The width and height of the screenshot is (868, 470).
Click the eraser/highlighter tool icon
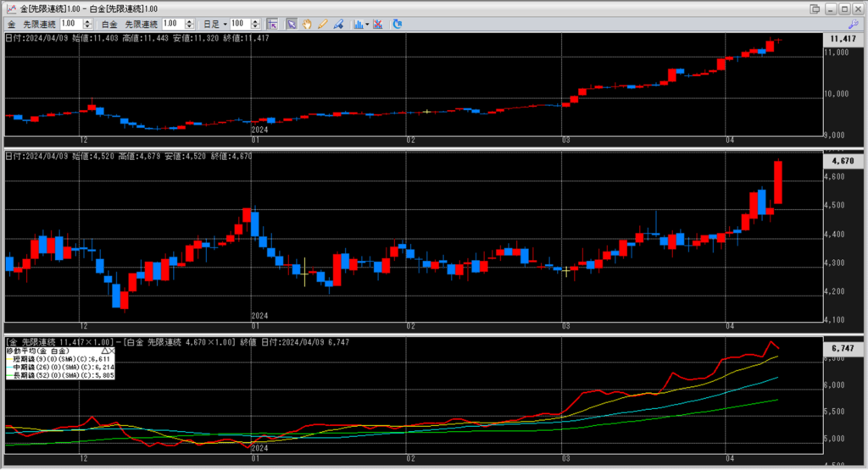[337, 24]
